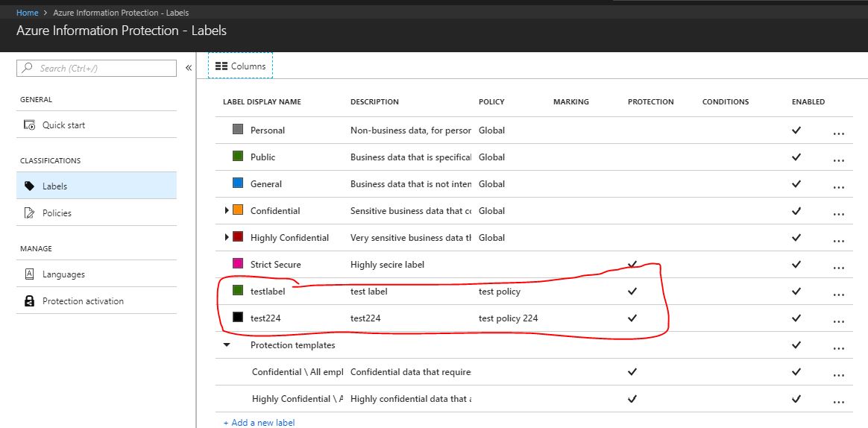Click Protection checkmark for Confidential \ All empl
868x428 pixels.
[632, 371]
